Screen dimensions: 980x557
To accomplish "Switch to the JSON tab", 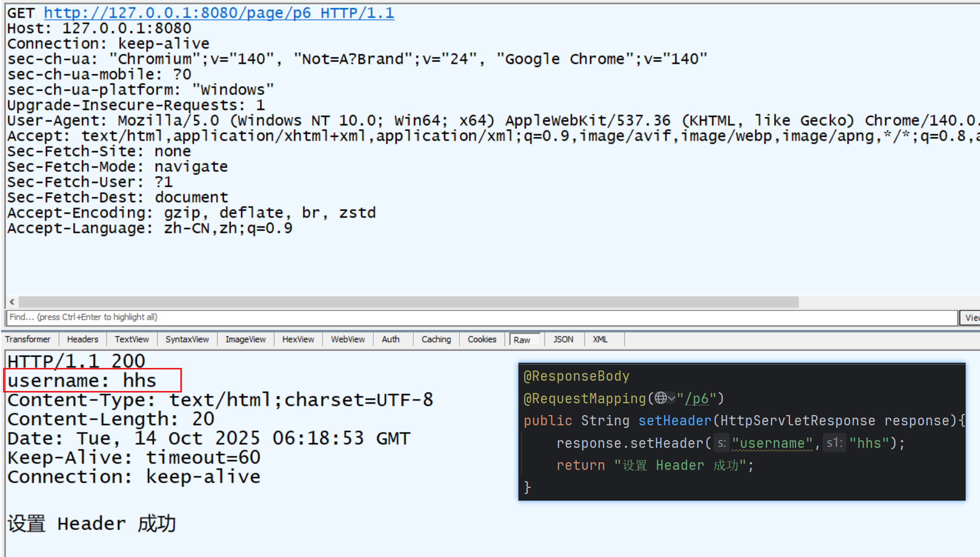I will click(563, 339).
